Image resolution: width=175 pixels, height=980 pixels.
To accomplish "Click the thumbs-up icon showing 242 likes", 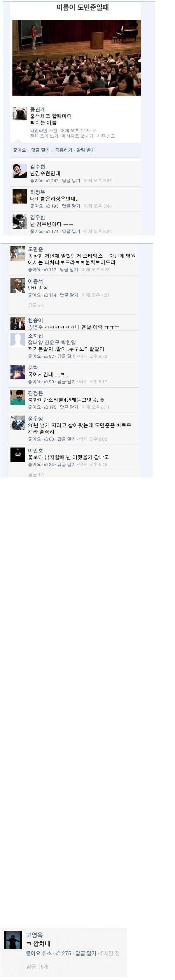I will click(x=48, y=180).
